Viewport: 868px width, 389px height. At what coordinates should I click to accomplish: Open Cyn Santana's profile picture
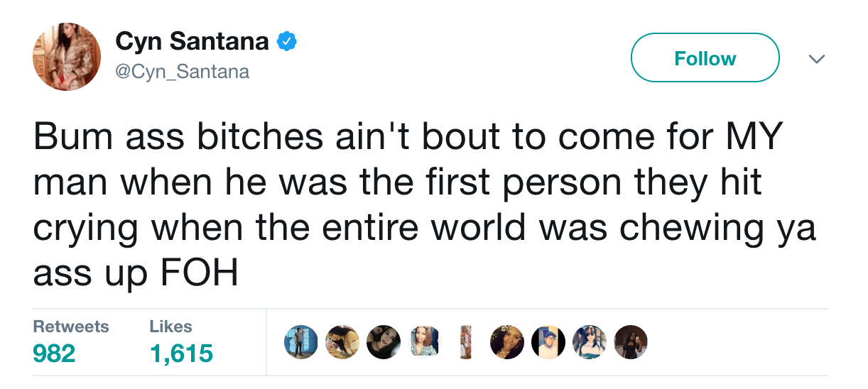[67, 57]
